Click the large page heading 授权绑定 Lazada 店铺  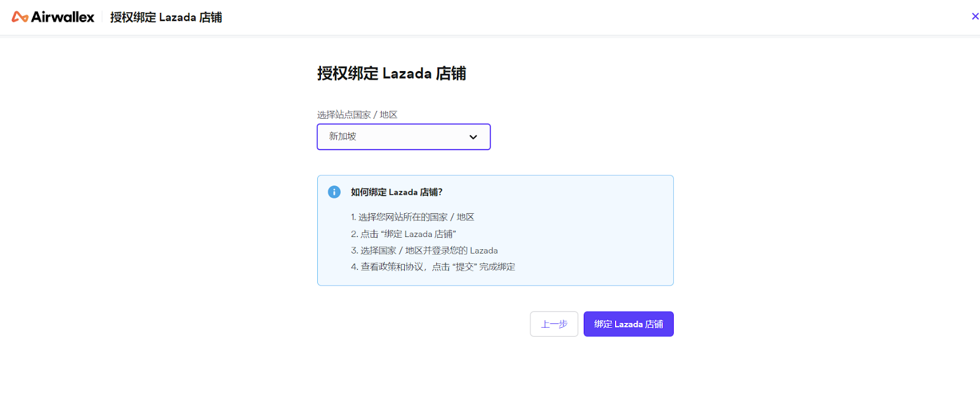(391, 73)
